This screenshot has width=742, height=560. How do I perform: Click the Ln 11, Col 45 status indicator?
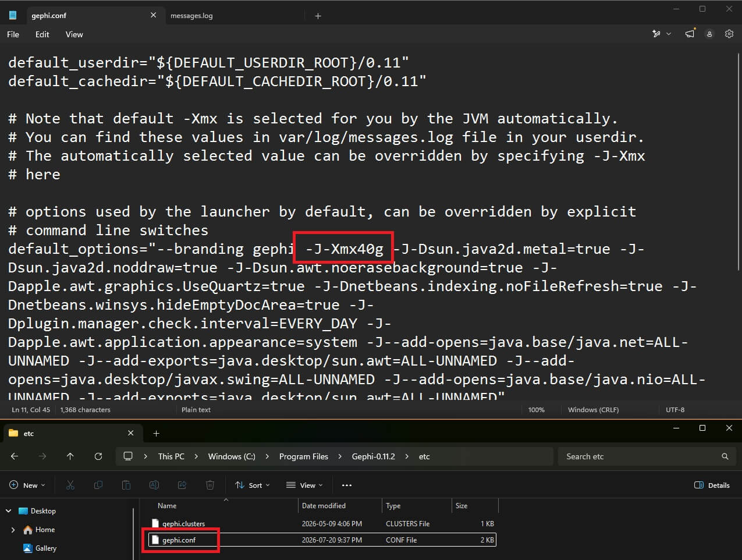(x=31, y=410)
